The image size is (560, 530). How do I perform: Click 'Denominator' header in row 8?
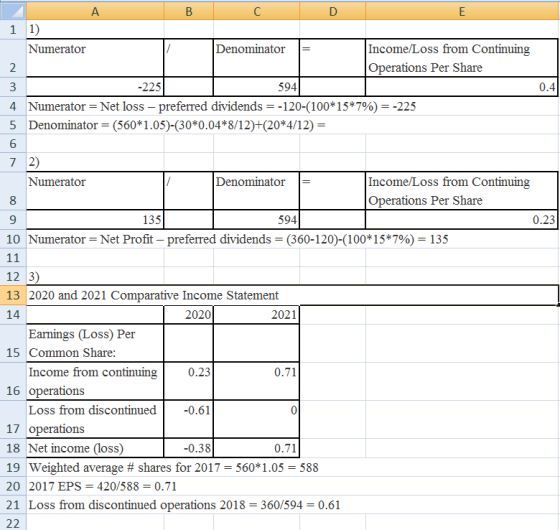[256, 190]
